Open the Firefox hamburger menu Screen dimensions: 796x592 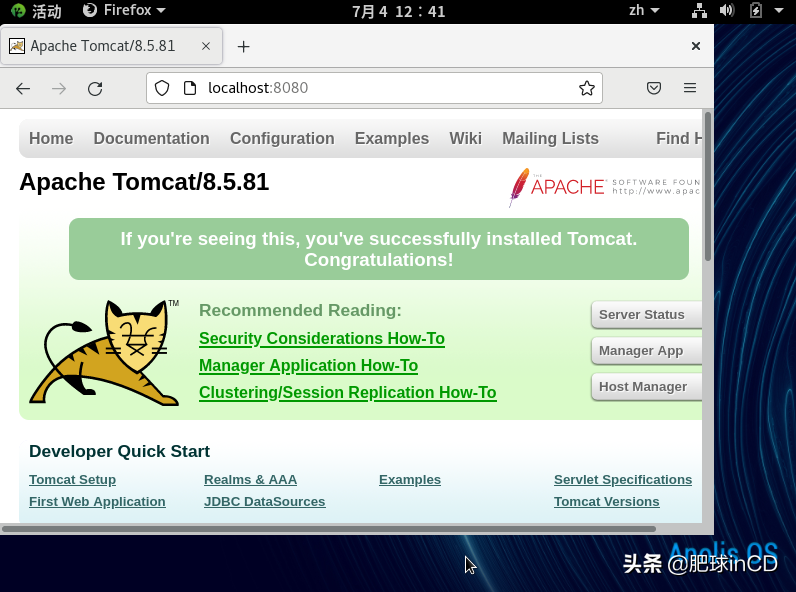click(690, 88)
